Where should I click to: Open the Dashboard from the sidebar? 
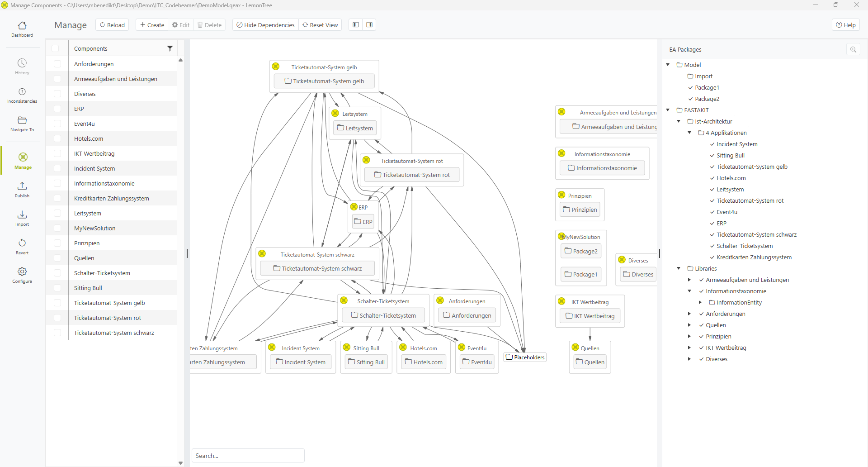(22, 29)
